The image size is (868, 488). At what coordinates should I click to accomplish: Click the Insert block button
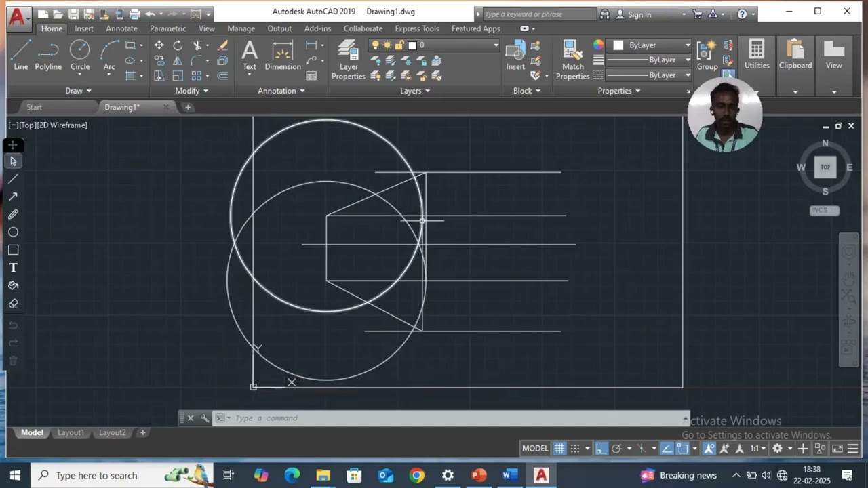pyautogui.click(x=515, y=56)
